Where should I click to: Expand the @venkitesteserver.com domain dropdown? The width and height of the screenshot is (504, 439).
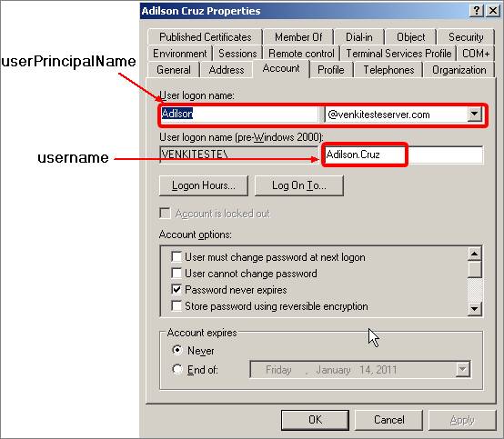point(474,114)
